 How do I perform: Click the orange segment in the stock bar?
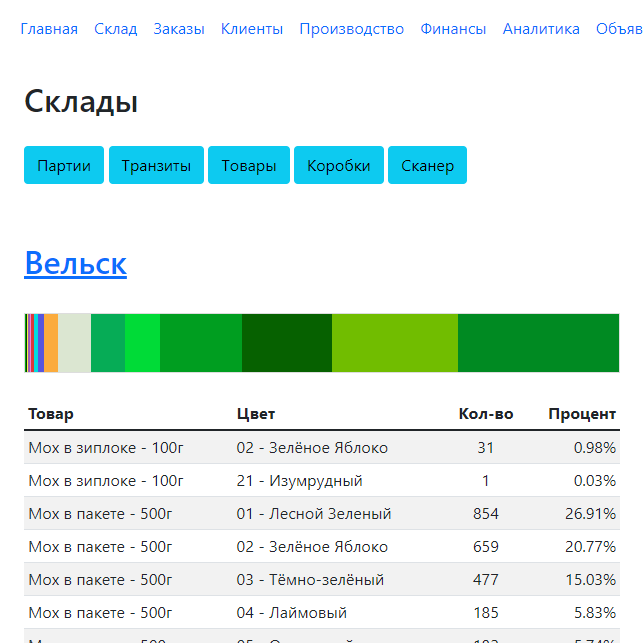point(51,343)
